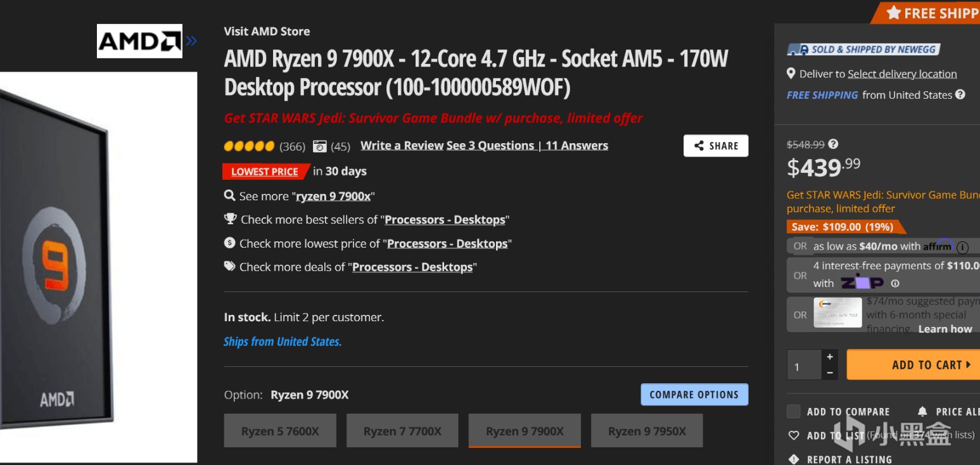Select the Ryzen 7 7700X option

pyautogui.click(x=402, y=431)
